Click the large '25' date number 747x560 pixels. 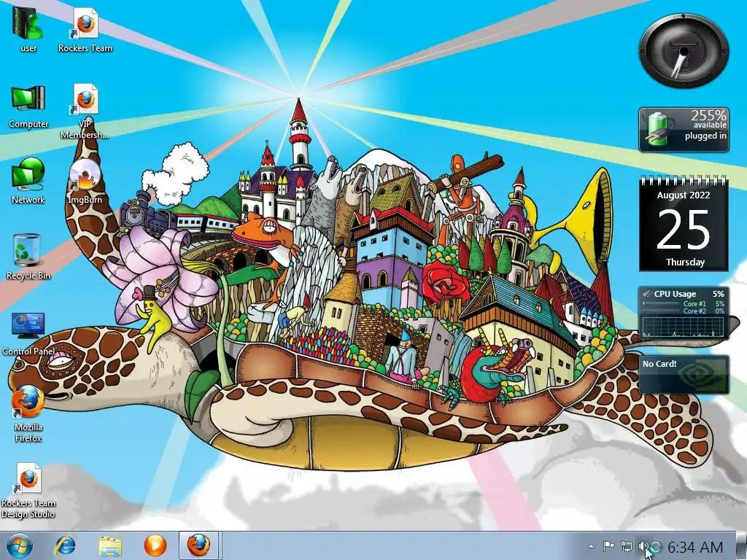[x=684, y=230]
